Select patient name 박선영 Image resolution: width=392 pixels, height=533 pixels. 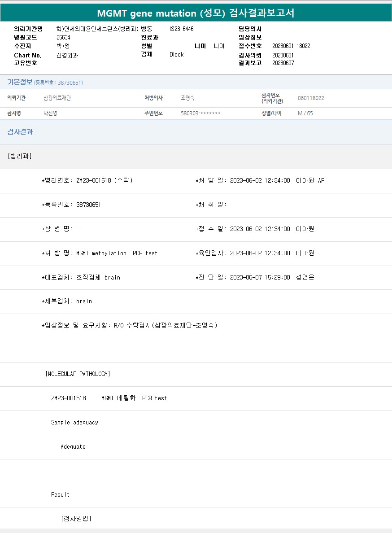50,114
